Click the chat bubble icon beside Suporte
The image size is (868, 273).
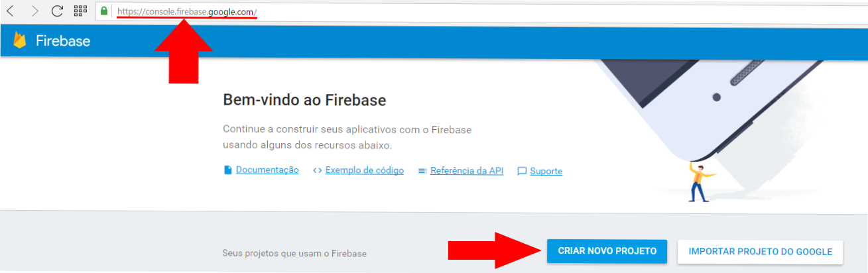point(522,172)
